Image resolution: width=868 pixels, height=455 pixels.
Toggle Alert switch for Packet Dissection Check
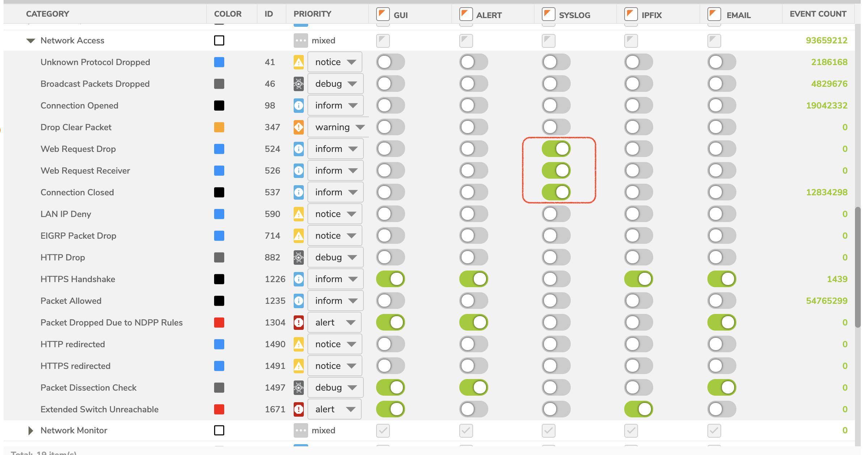point(473,388)
